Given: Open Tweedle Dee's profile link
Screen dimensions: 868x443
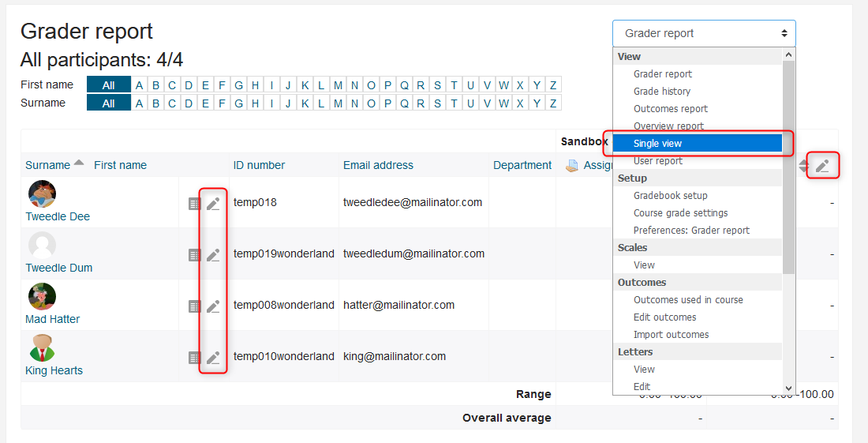Looking at the screenshot, I should coord(58,216).
